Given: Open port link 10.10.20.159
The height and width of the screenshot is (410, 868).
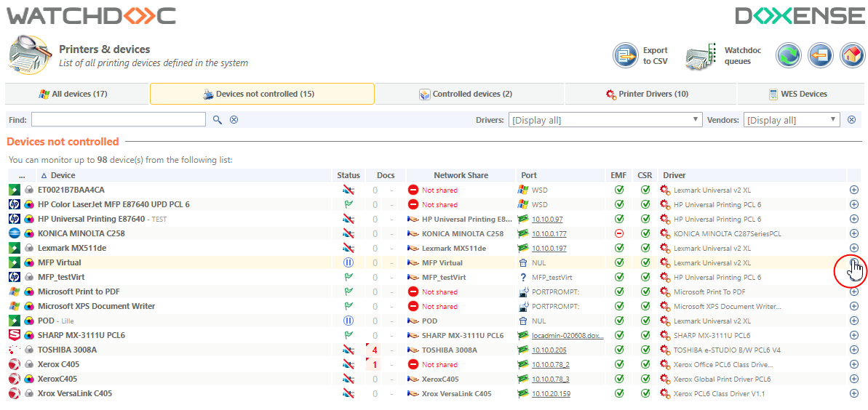Looking at the screenshot, I should 551,393.
